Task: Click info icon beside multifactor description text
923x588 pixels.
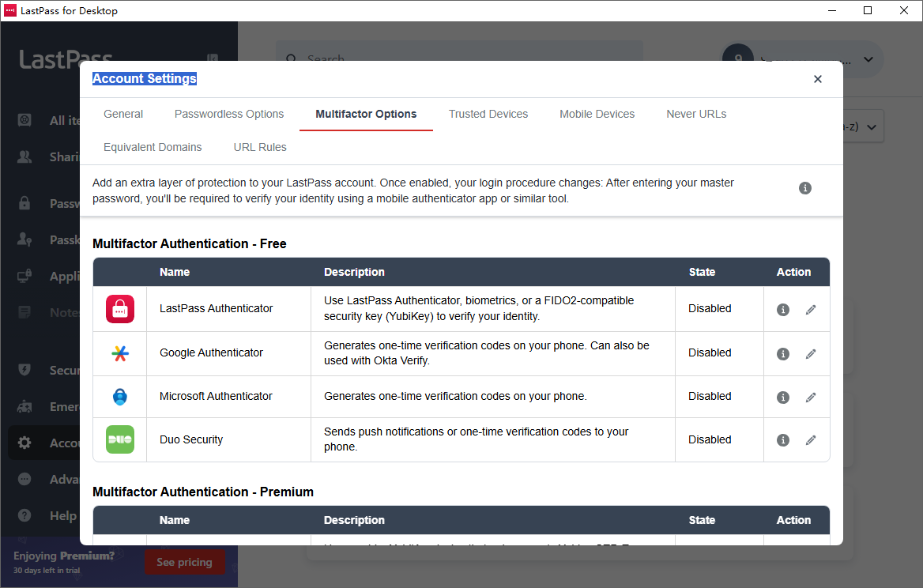Action: (x=805, y=188)
